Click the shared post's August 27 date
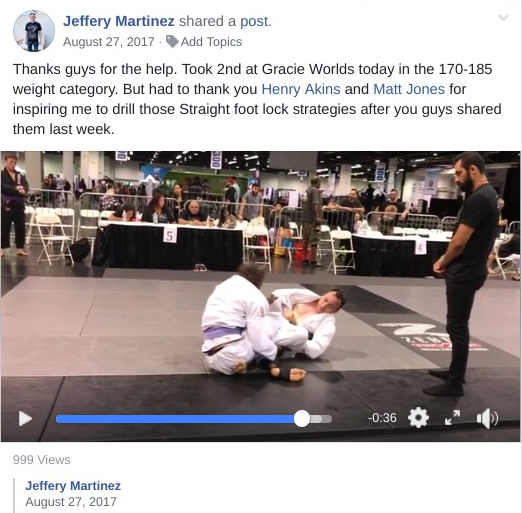Viewport: 522px width, 513px height. [x=71, y=502]
